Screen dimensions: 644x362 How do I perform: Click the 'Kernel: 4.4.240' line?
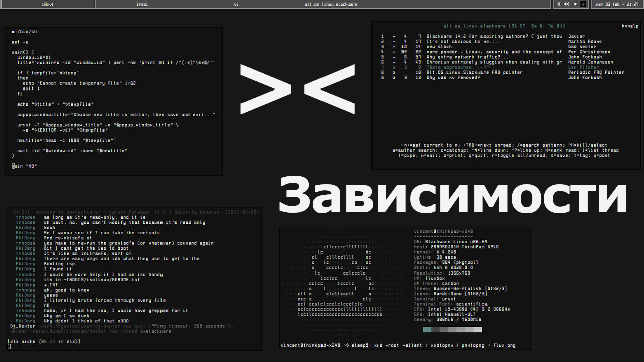pyautogui.click(x=435, y=252)
